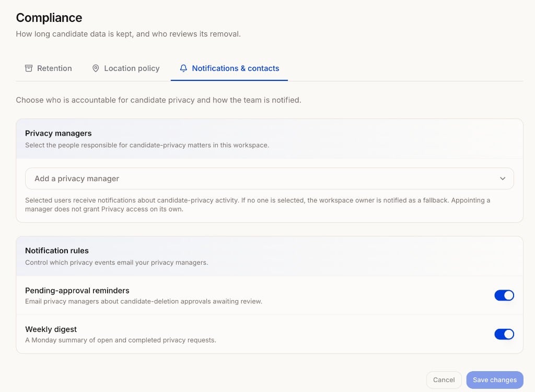
Task: Turn off Pending-approval reminders toggle
Action: click(504, 295)
